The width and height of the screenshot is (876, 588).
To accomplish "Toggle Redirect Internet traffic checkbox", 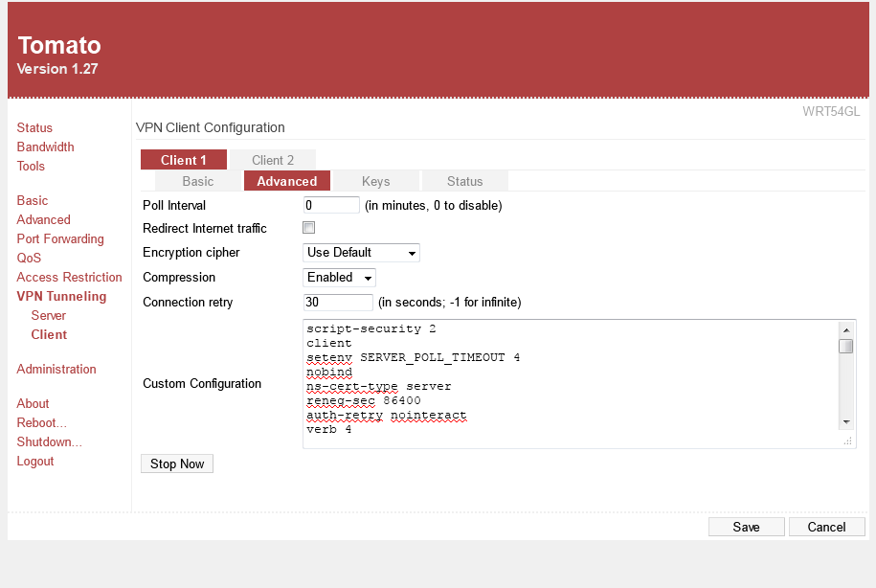I will (x=308, y=228).
